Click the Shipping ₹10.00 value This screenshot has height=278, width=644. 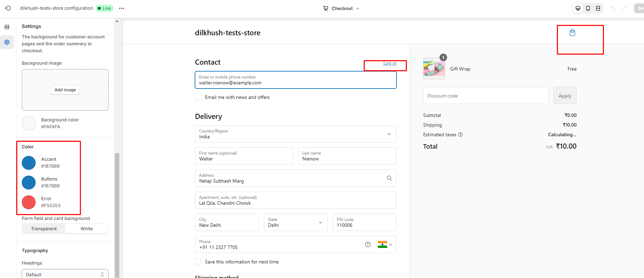coord(570,125)
